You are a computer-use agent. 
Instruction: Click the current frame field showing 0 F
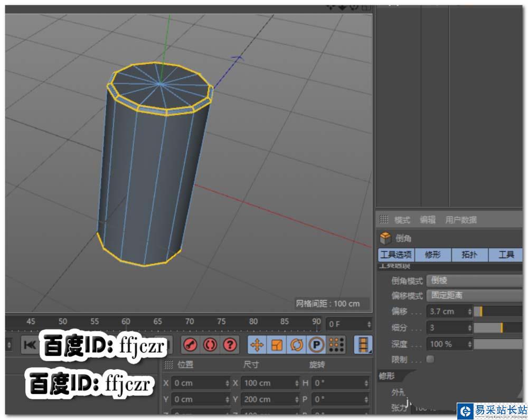[x=346, y=324]
